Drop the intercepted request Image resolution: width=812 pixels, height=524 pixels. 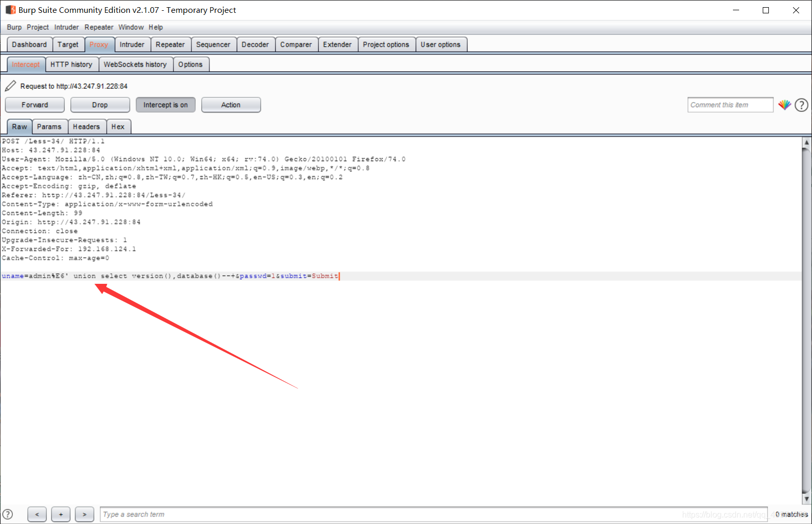[x=100, y=105]
